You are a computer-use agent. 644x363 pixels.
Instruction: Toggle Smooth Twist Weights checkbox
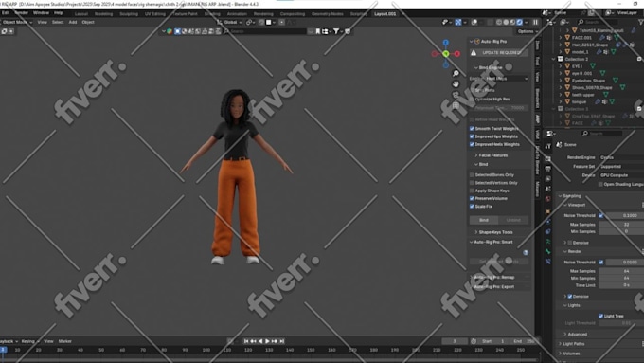(x=472, y=129)
